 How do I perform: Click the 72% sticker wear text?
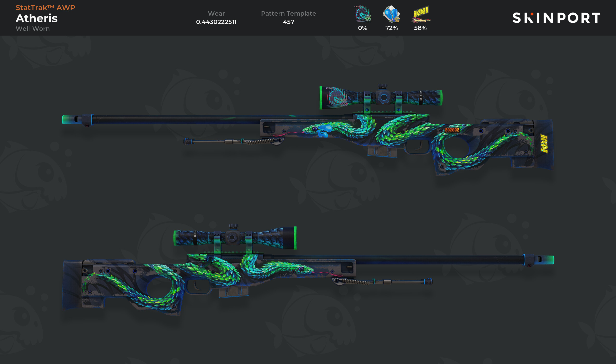coord(391,28)
